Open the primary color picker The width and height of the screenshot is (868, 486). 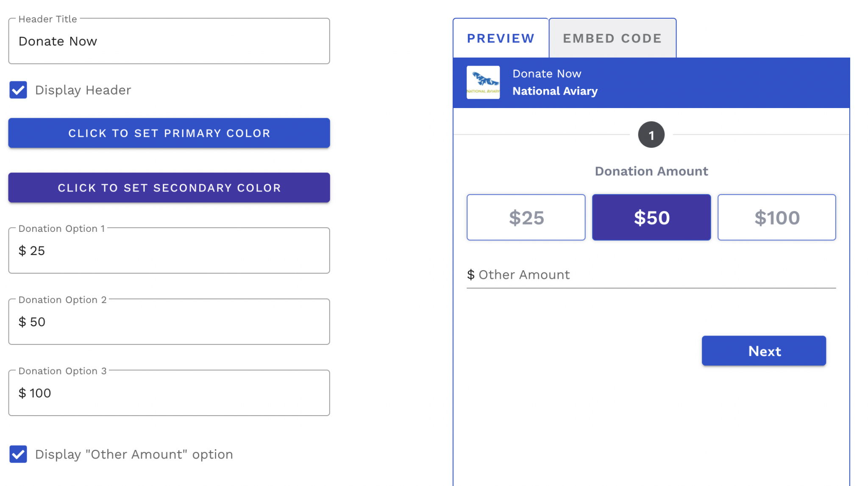169,133
